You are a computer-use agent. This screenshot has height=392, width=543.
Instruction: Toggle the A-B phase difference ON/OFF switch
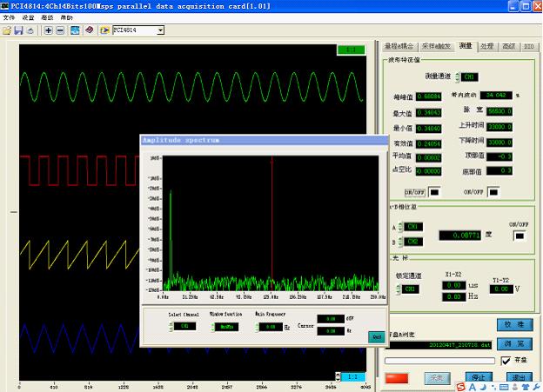(x=520, y=235)
